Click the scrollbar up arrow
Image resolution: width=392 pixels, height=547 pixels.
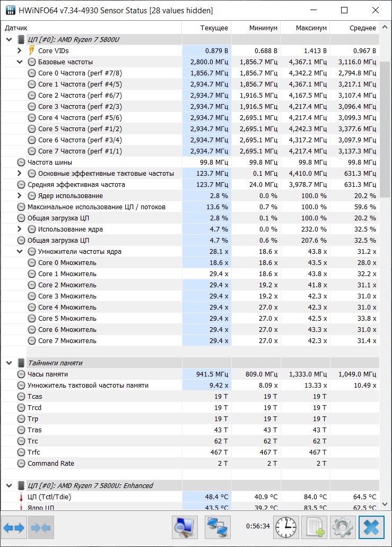(x=385, y=27)
